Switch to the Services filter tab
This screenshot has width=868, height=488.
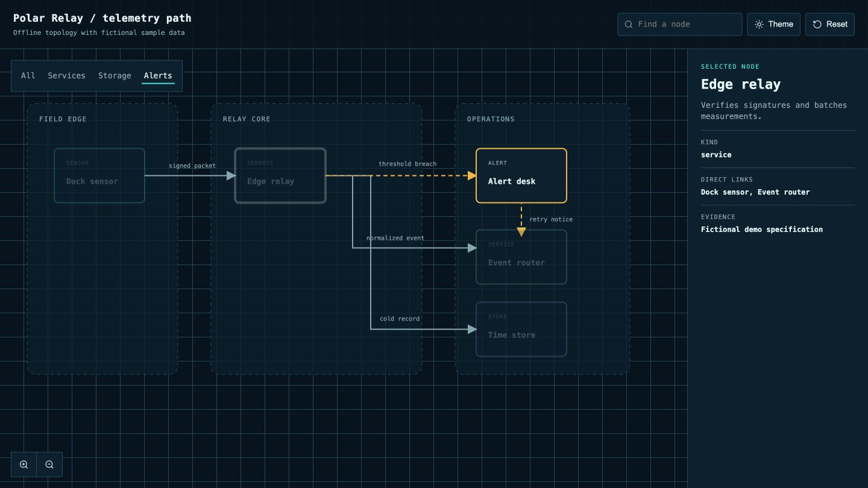point(67,75)
